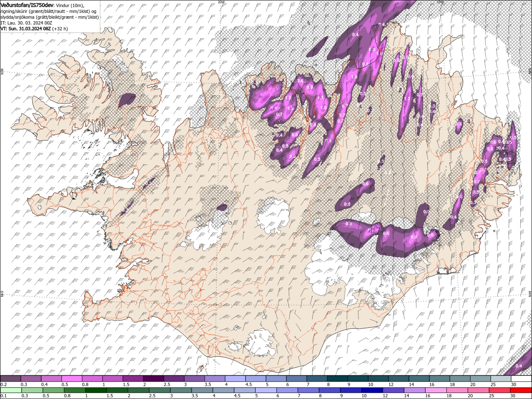The width and height of the screenshot is (532, 399).
Task: Click the '1.2' precipitation value on the map
Action: [x=407, y=99]
